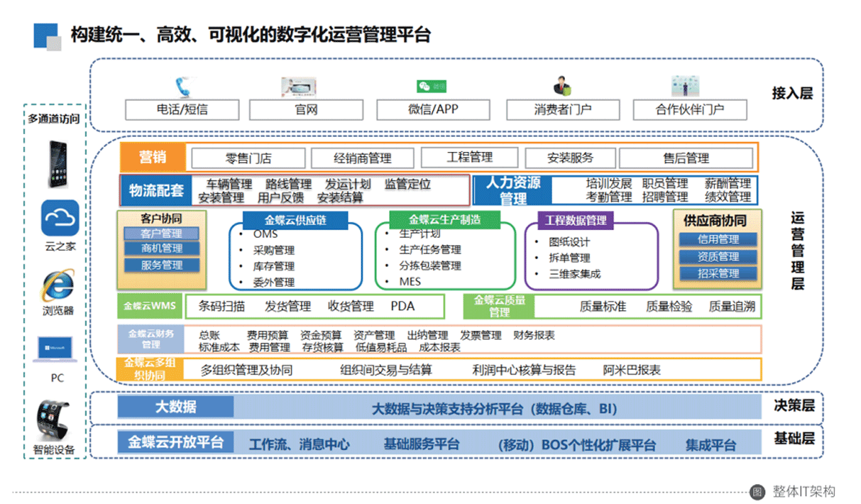Click the 安装服务 box
This screenshot has height=504, width=861.
pyautogui.click(x=570, y=158)
